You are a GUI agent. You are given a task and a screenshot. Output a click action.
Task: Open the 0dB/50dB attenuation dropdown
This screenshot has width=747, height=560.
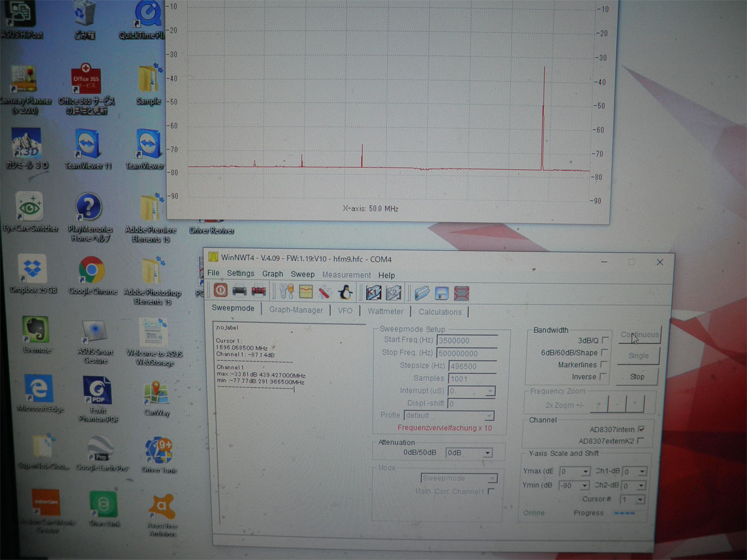tap(469, 453)
